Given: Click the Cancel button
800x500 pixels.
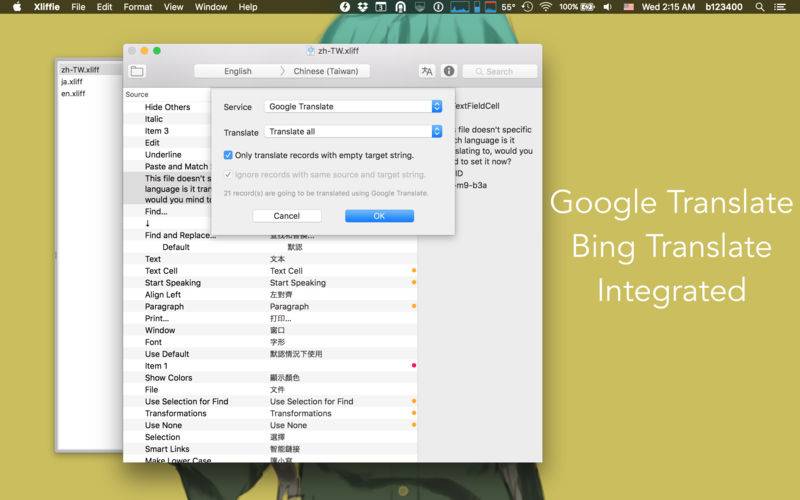Looking at the screenshot, I should pos(287,216).
